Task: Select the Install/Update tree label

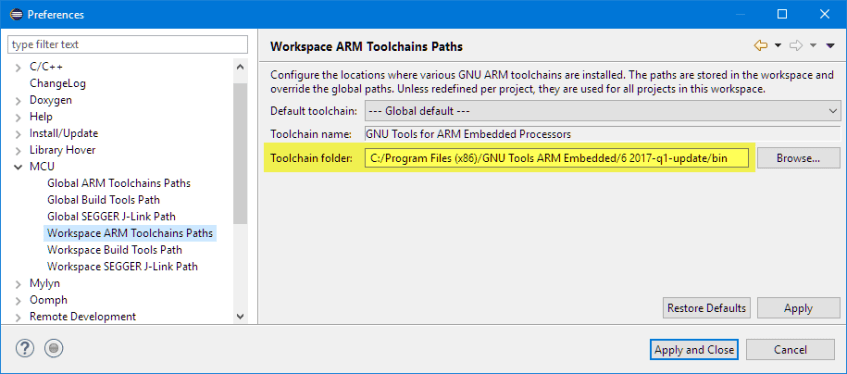Action: 63,133
